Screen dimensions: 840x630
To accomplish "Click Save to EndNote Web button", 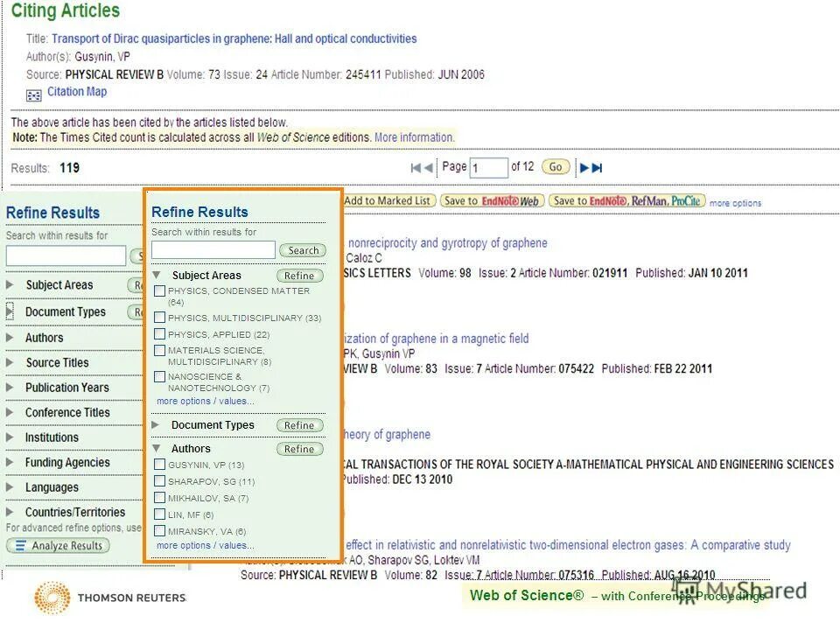I will [x=492, y=201].
